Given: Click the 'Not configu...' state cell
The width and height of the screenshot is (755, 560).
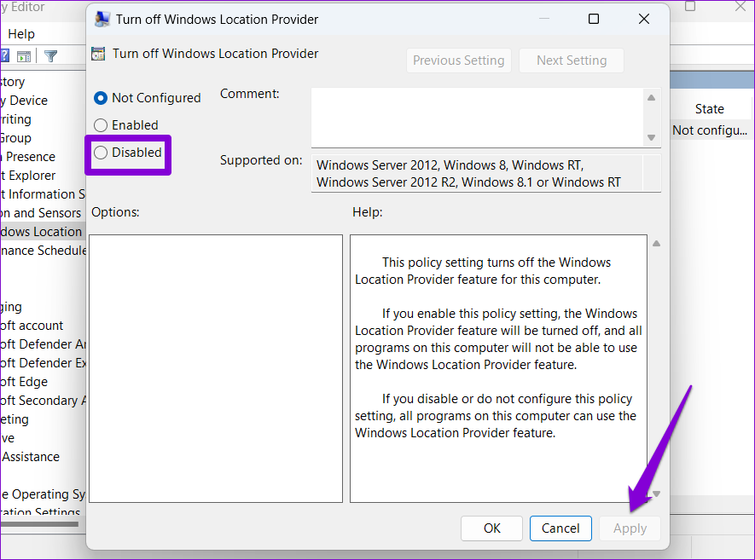Looking at the screenshot, I should pyautogui.click(x=709, y=130).
